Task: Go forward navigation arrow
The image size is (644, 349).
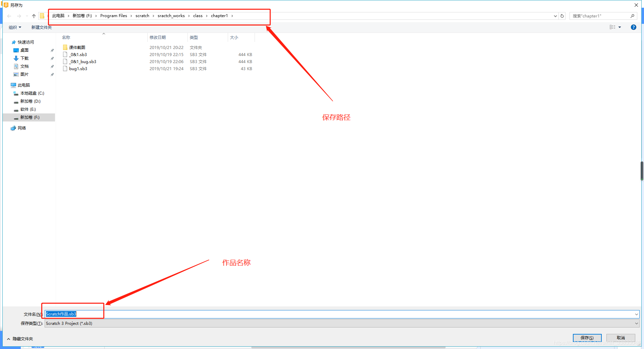Action: coord(19,16)
